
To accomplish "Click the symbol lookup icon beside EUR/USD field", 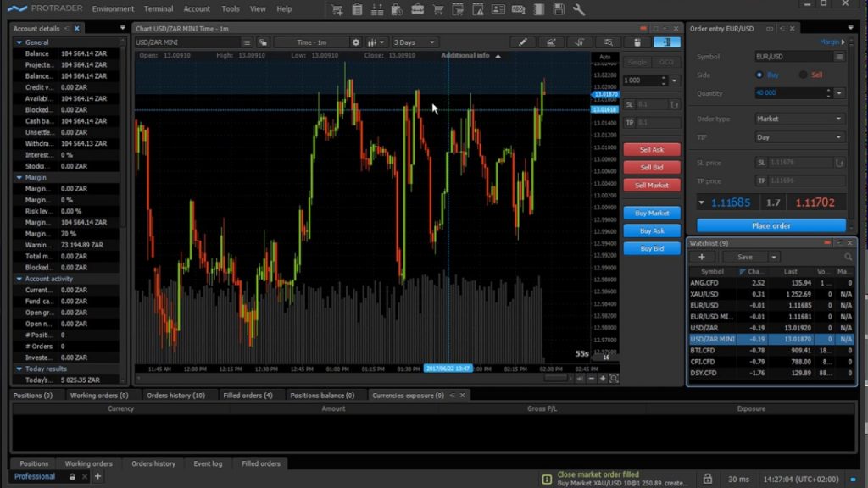I will (839, 57).
